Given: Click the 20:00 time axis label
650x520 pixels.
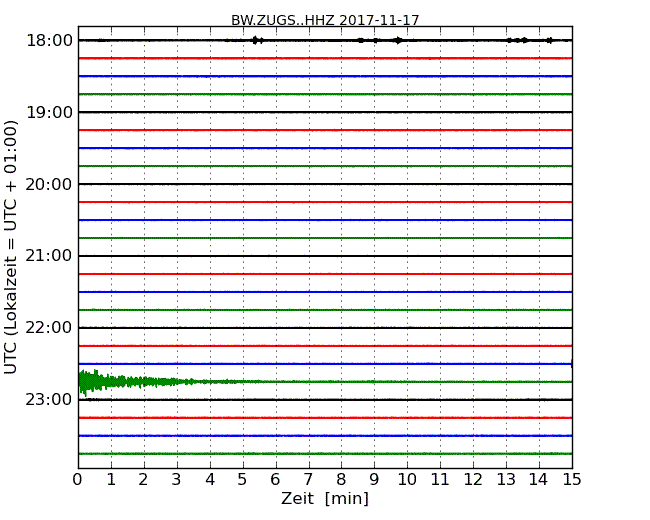Looking at the screenshot, I should [49, 184].
